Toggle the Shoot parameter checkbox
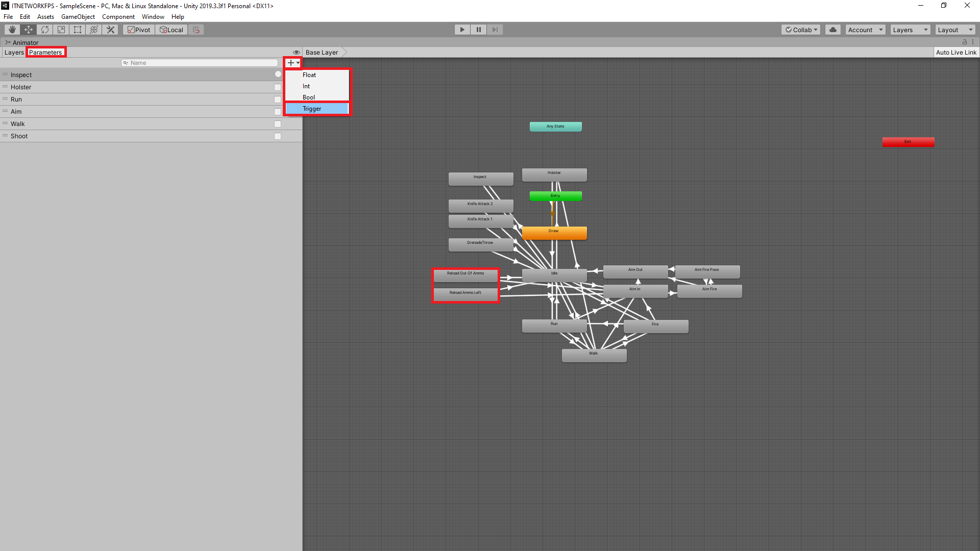 (277, 136)
